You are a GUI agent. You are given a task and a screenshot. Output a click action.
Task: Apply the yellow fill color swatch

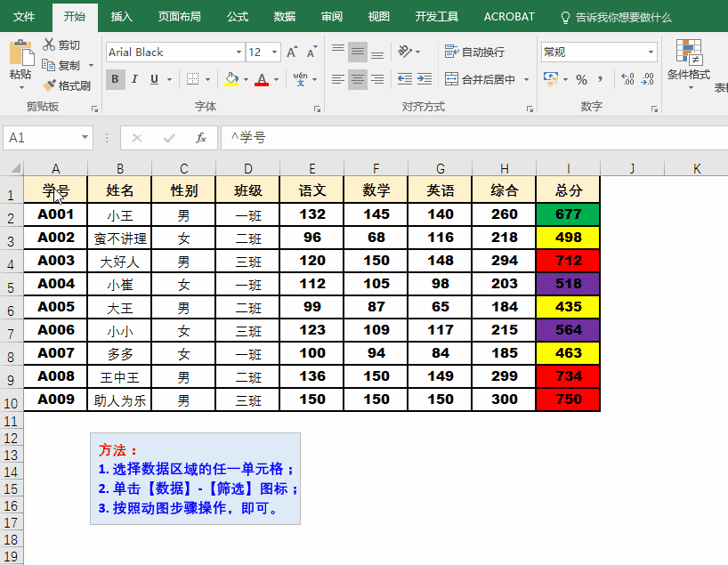(x=231, y=80)
